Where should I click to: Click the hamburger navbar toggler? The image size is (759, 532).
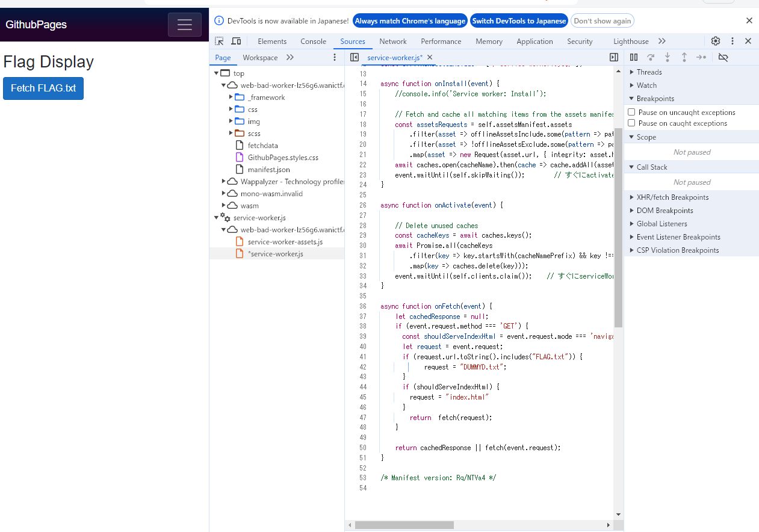(185, 25)
